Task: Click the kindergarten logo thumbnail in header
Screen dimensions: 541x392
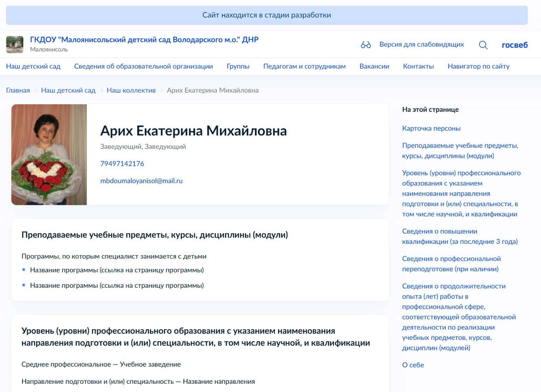Action: click(15, 44)
